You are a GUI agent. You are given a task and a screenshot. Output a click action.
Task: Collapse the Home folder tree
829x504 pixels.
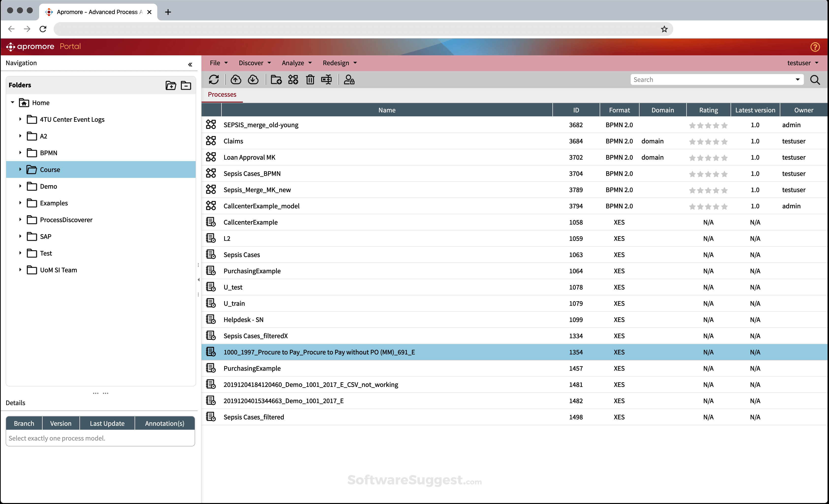coord(13,103)
